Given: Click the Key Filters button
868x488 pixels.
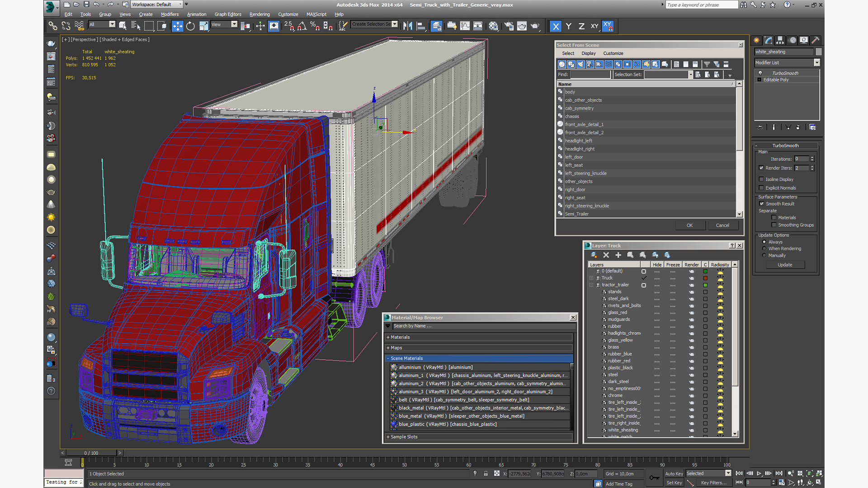Looking at the screenshot, I should [714, 483].
